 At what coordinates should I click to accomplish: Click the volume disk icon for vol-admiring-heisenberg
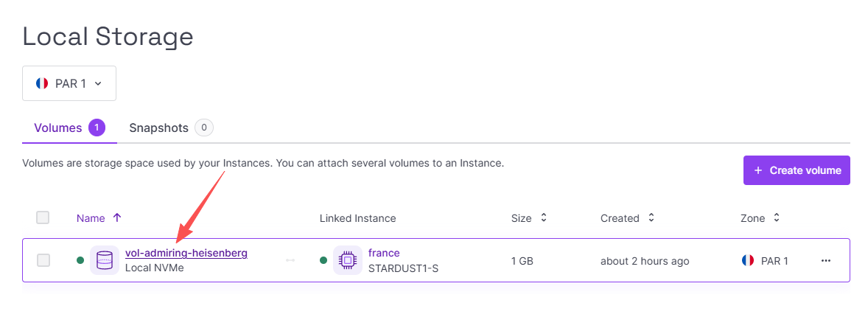tap(105, 260)
